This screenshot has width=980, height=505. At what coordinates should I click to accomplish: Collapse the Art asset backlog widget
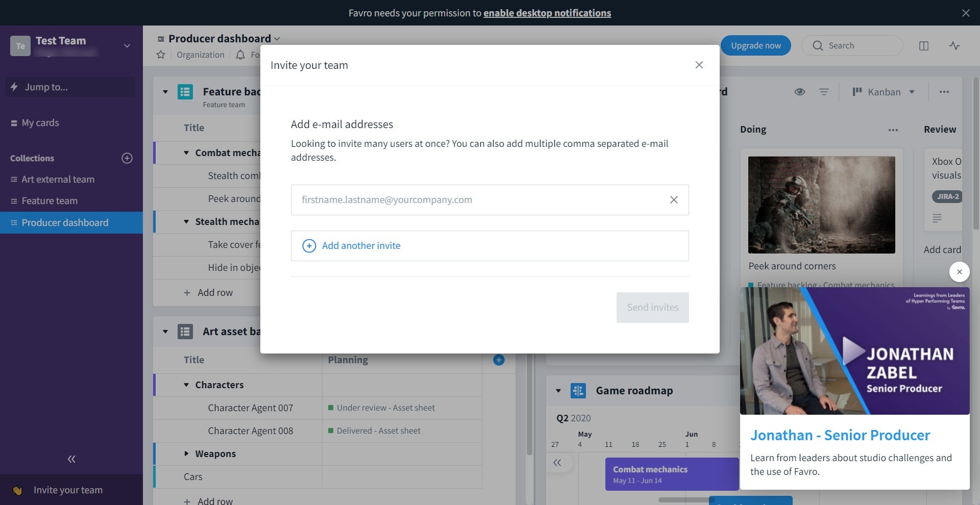(x=165, y=332)
